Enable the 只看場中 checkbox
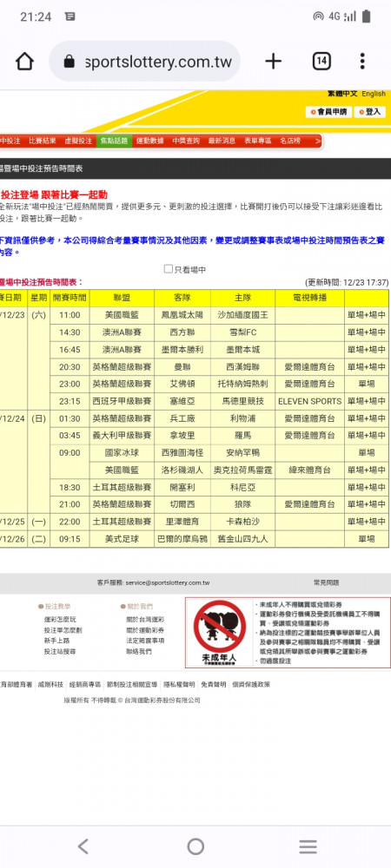 pyautogui.click(x=169, y=269)
